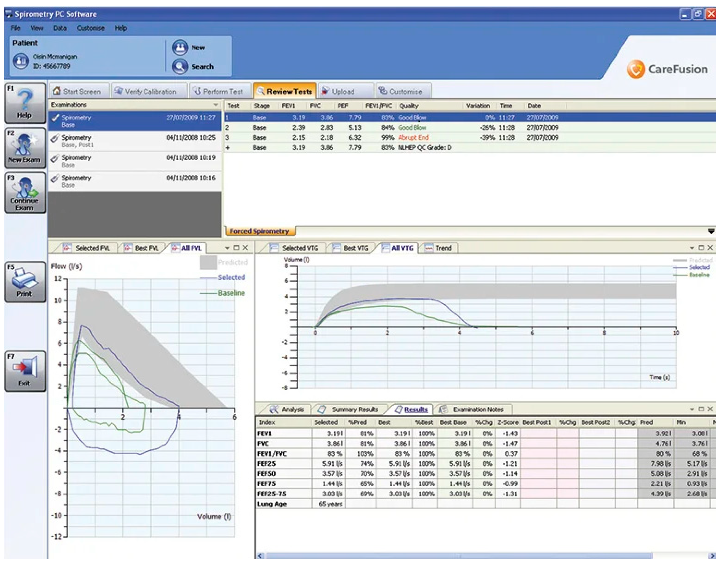
Task: Open the Results panel options dropdown arrow
Action: pyautogui.click(x=692, y=409)
